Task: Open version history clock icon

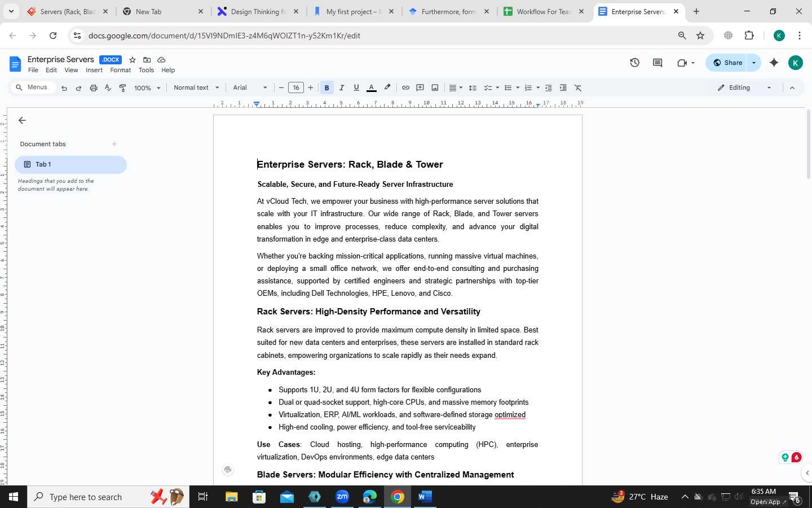Action: (634, 63)
